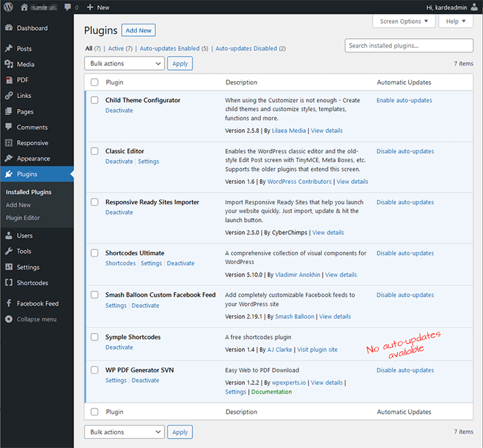Click the bottom Apply button
The height and width of the screenshot is (448, 483).
[180, 432]
